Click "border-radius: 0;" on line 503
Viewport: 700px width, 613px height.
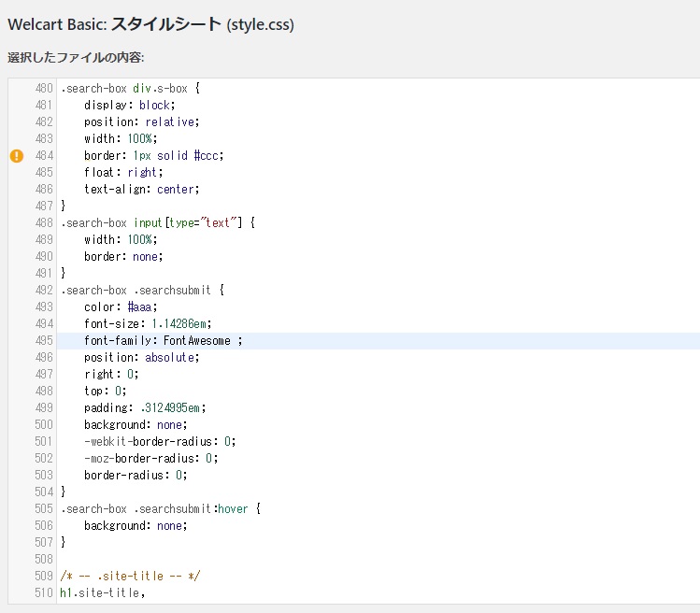point(136,475)
